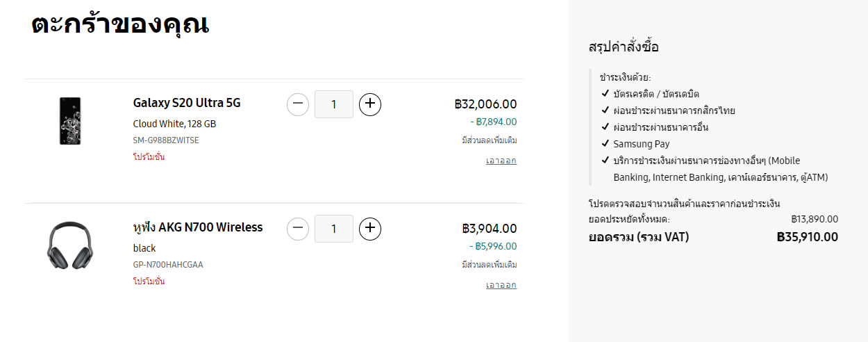Image resolution: width=868 pixels, height=342 pixels.
Task: Remove Galaxy S20 Ultra 5G via เอาออก
Action: pos(501,161)
